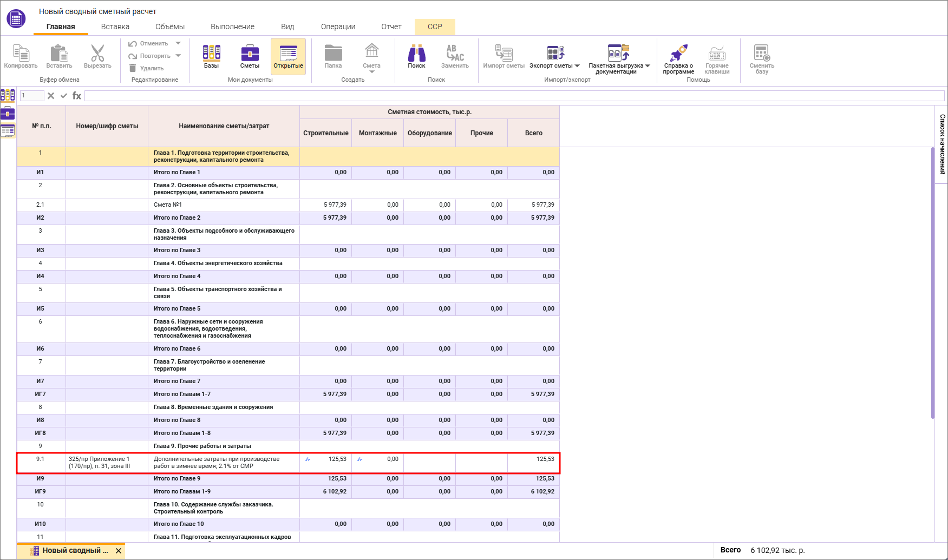Select the Открытые documents button
Screen dimensions: 948x560
pyautogui.click(x=288, y=56)
